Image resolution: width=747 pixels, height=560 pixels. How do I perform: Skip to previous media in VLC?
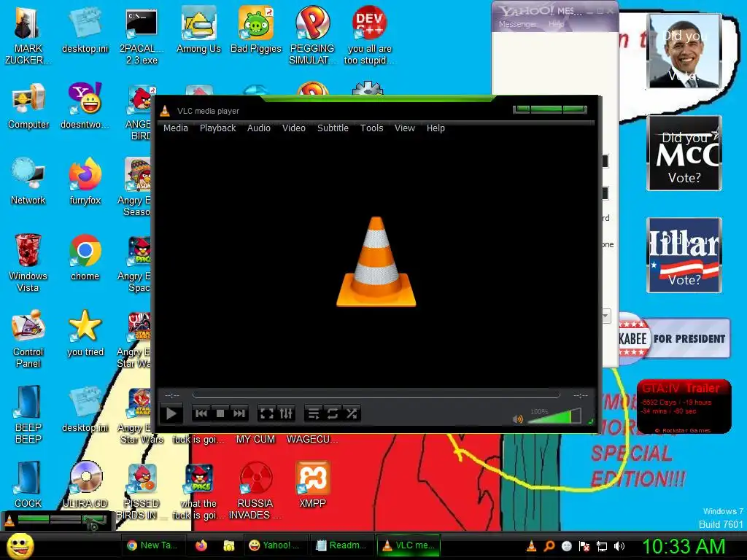pos(201,413)
